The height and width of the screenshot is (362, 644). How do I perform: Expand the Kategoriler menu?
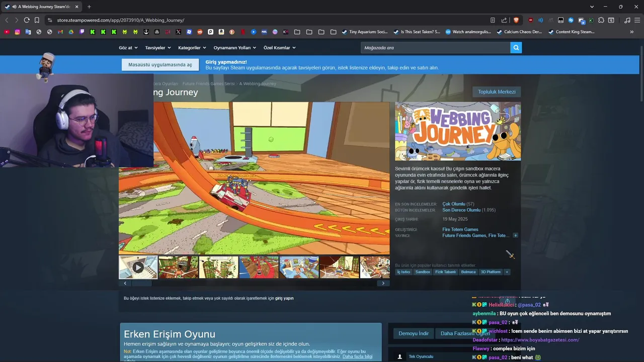[192, 48]
